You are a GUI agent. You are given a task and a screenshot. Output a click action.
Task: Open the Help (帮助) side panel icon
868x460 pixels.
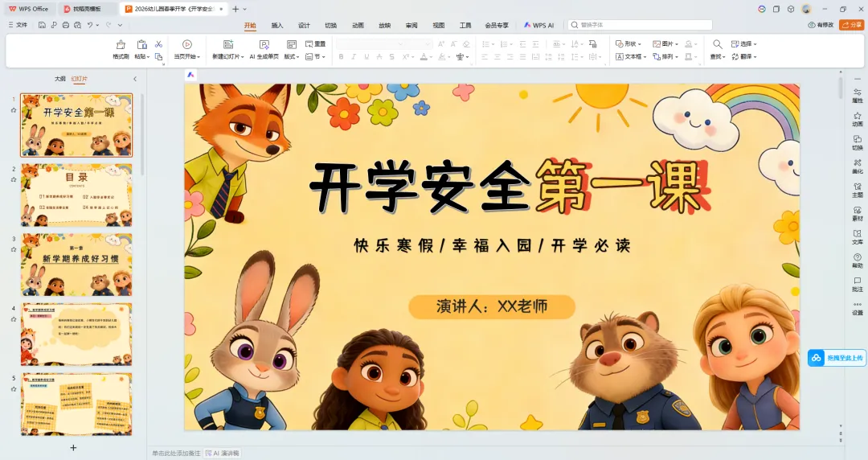click(858, 261)
